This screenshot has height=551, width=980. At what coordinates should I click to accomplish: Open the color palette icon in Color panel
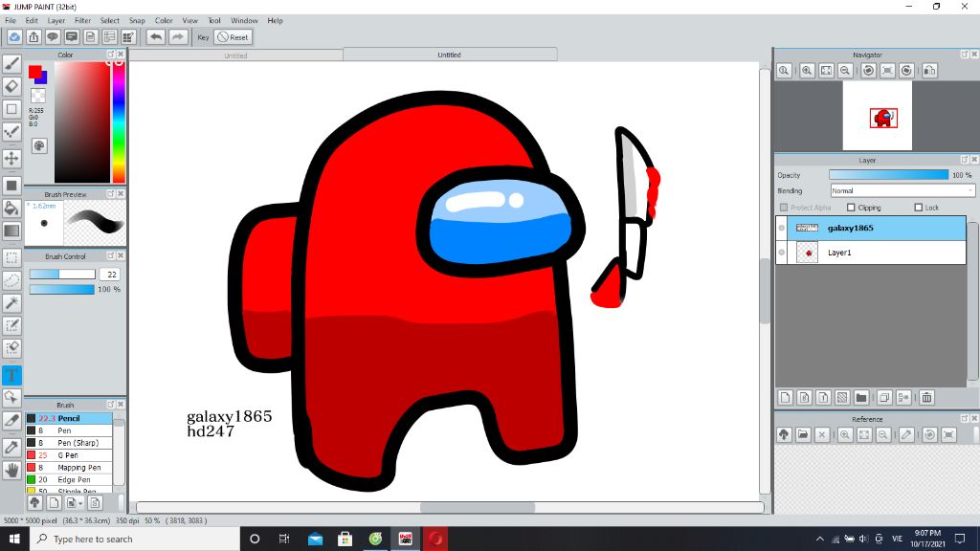[39, 145]
